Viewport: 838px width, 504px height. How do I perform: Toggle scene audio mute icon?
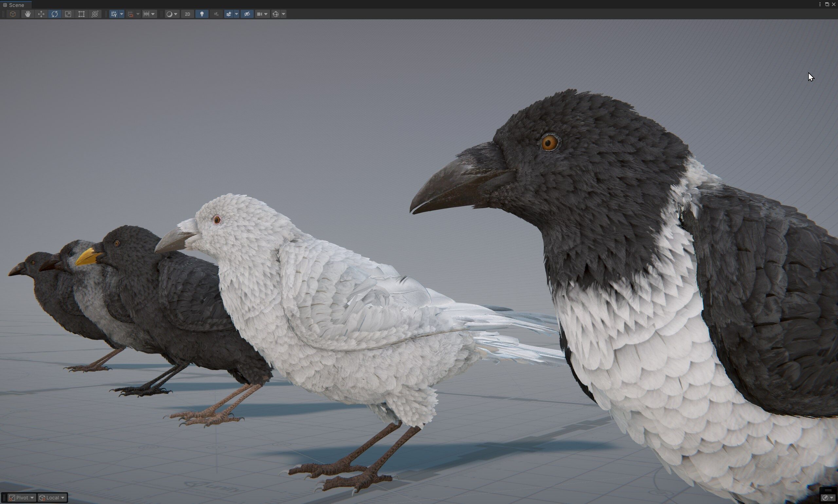(216, 14)
